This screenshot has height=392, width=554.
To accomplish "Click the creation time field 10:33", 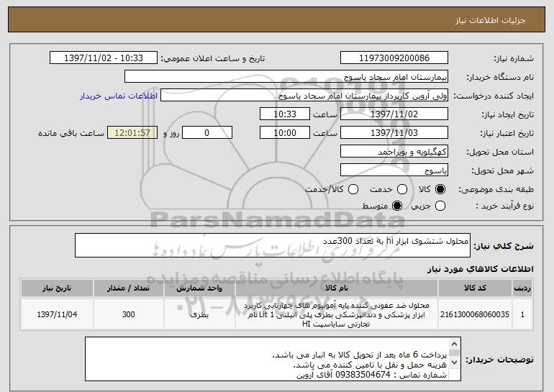I will pyautogui.click(x=285, y=114).
